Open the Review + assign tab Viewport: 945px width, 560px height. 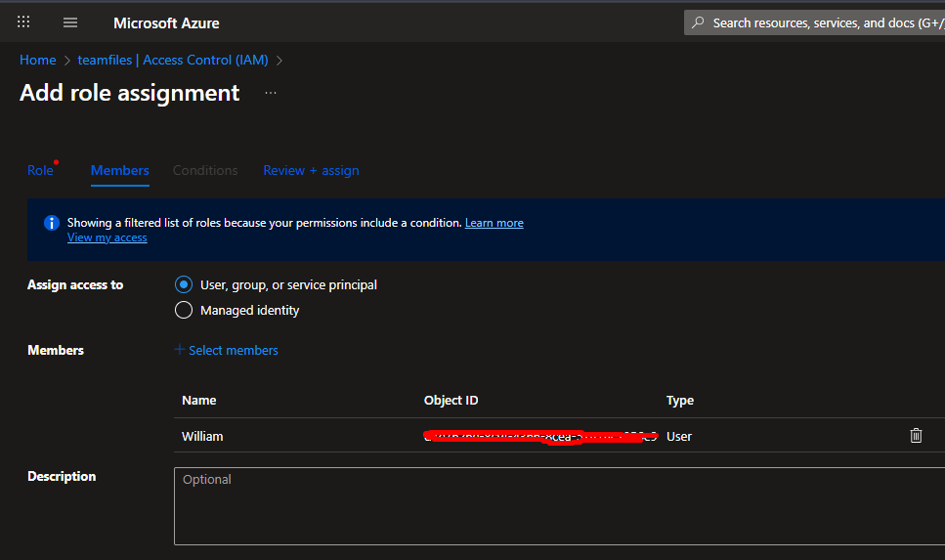pyautogui.click(x=311, y=170)
